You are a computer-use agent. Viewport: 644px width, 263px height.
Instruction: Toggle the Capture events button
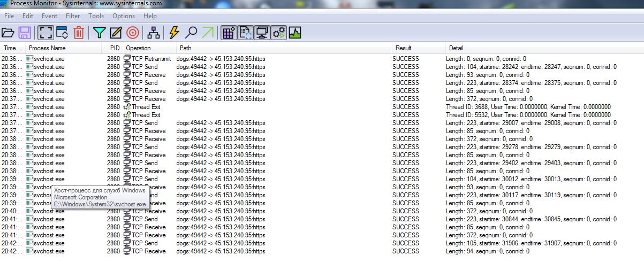[46, 33]
